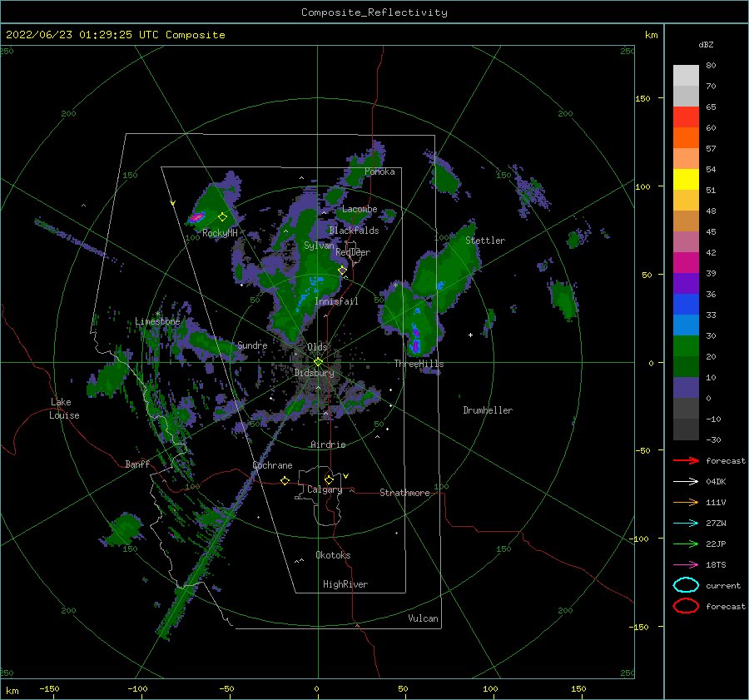Click the "current" legend text
The image size is (749, 700).
point(723,585)
